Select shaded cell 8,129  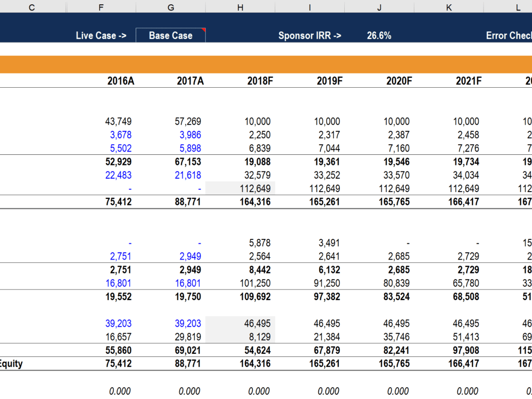pyautogui.click(x=240, y=337)
